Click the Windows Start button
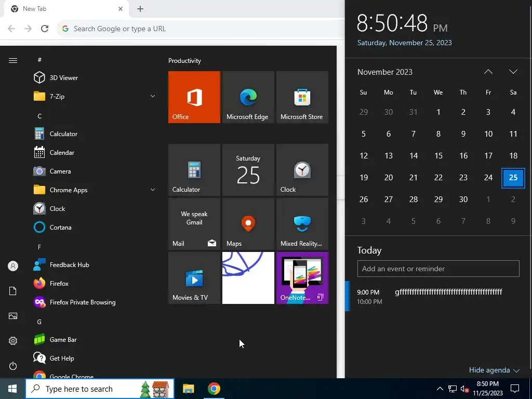Image resolution: width=532 pixels, height=399 pixels. pos(12,389)
